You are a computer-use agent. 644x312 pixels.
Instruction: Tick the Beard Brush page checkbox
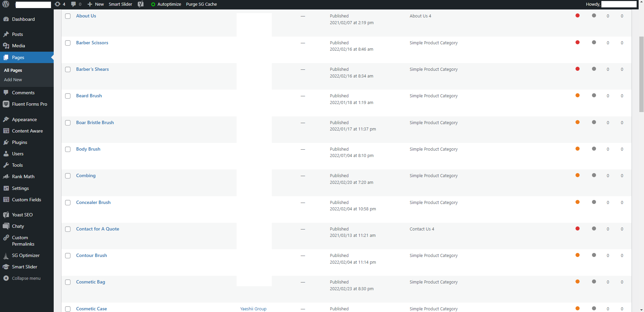[x=68, y=96]
